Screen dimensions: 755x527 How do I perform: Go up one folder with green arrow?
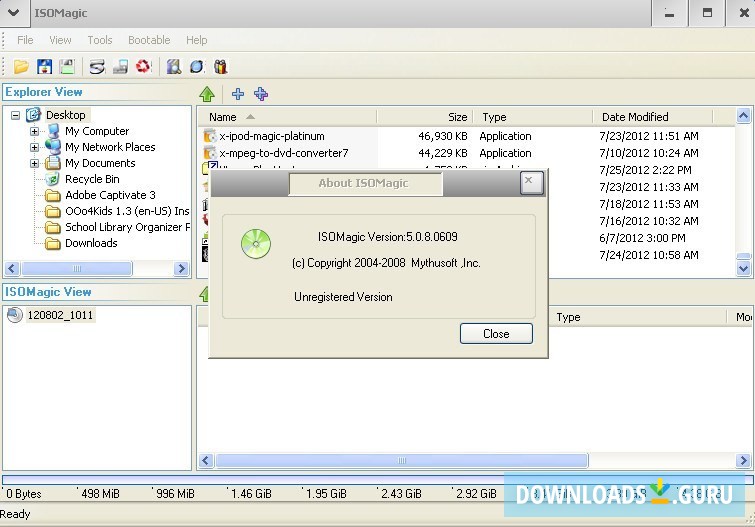207,94
